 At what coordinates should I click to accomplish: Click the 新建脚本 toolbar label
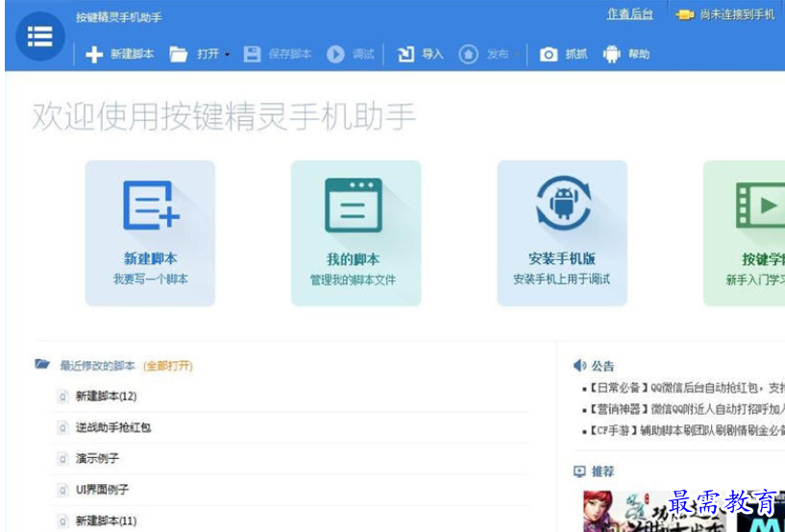point(133,54)
